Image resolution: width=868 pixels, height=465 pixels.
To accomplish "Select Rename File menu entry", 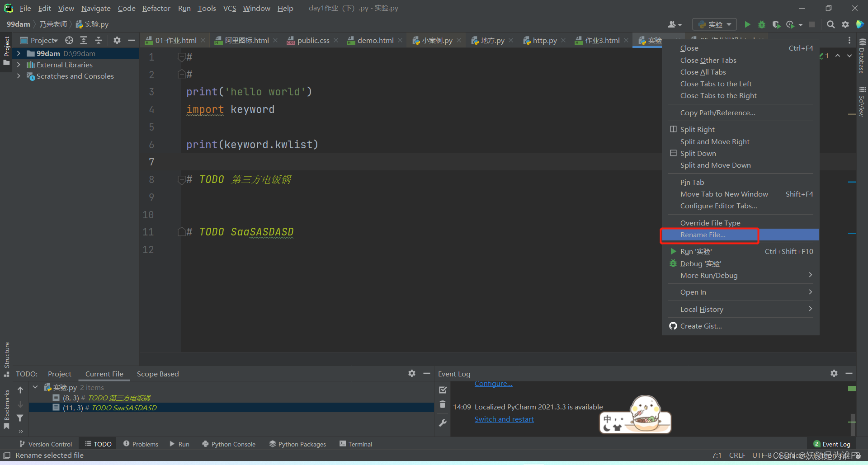I will pyautogui.click(x=741, y=235).
